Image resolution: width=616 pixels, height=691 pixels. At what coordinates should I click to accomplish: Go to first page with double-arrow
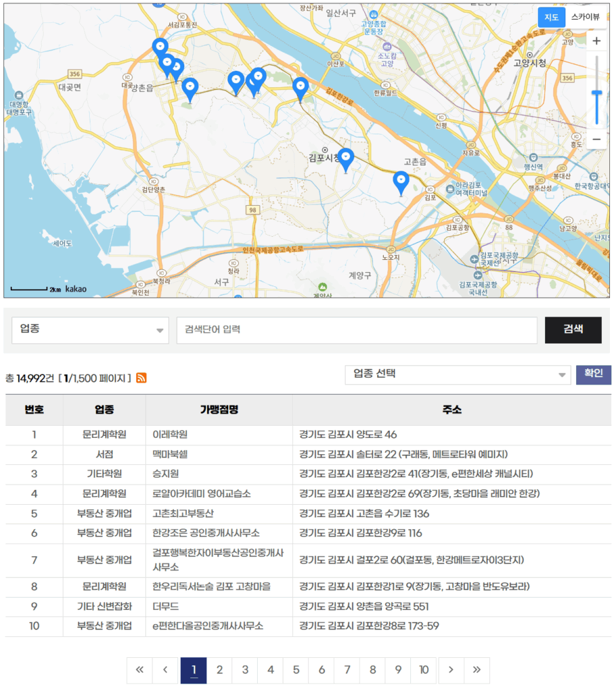(140, 670)
